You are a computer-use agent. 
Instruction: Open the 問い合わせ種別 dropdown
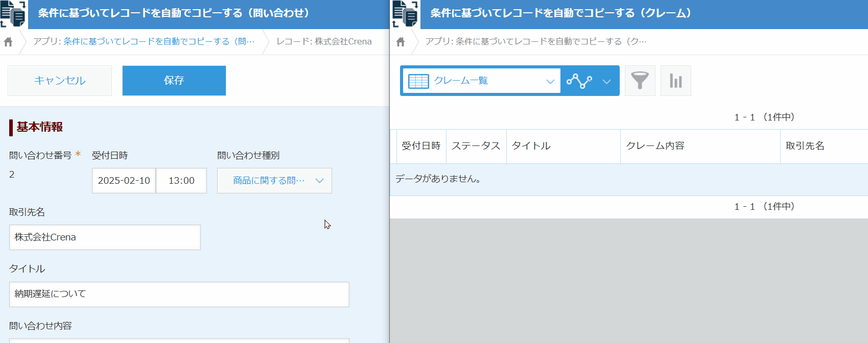pos(274,181)
